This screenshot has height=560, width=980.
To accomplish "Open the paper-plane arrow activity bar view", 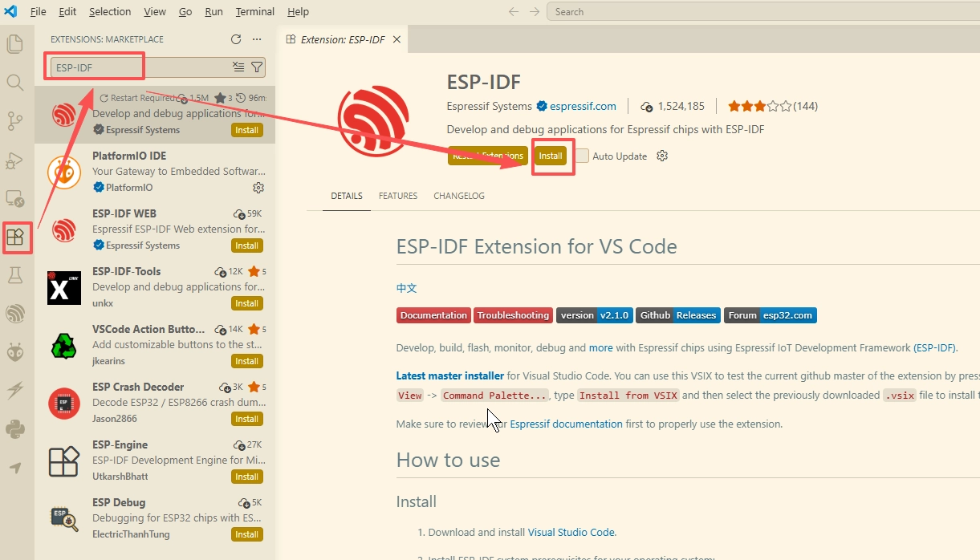I will pyautogui.click(x=15, y=468).
